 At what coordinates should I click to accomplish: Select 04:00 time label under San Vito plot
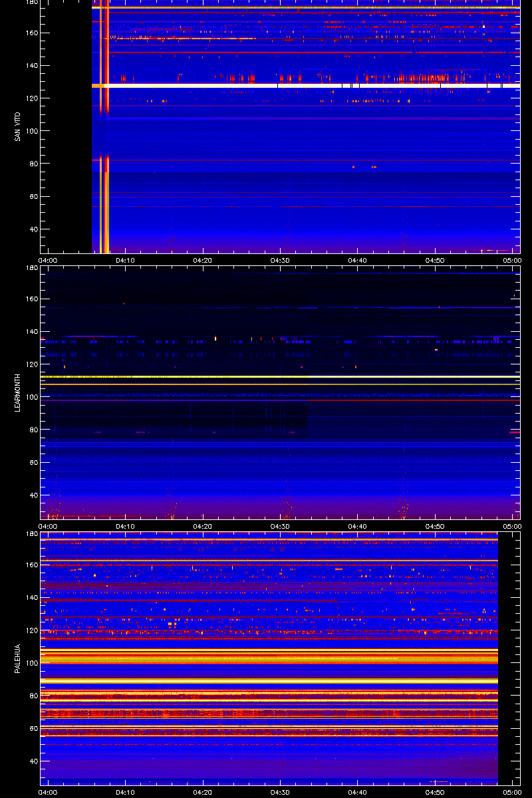pos(49,260)
